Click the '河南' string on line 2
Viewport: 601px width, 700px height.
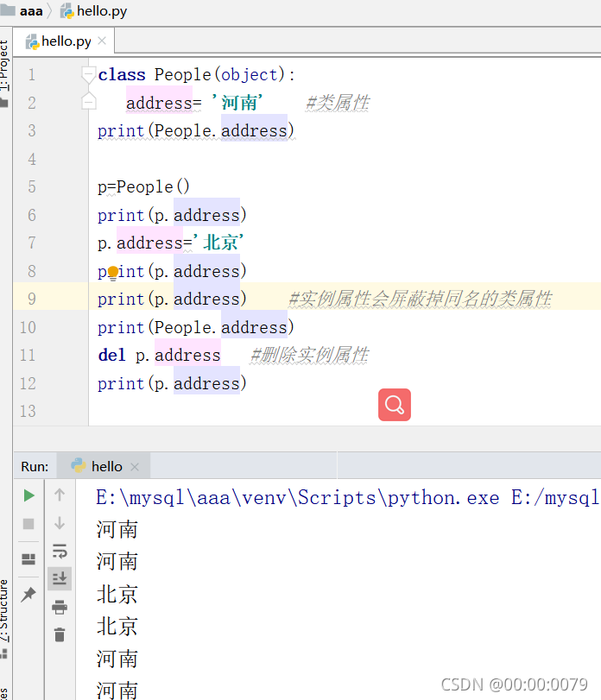tap(237, 103)
